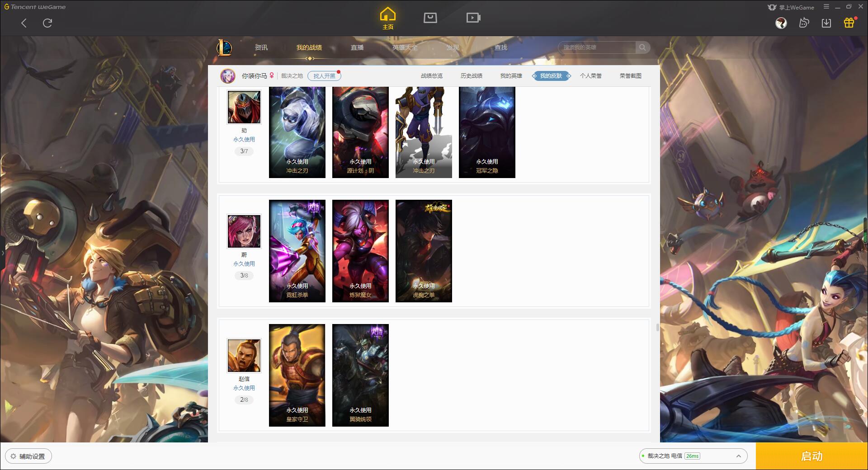
Task: Open the 发现 tab
Action: [453, 47]
